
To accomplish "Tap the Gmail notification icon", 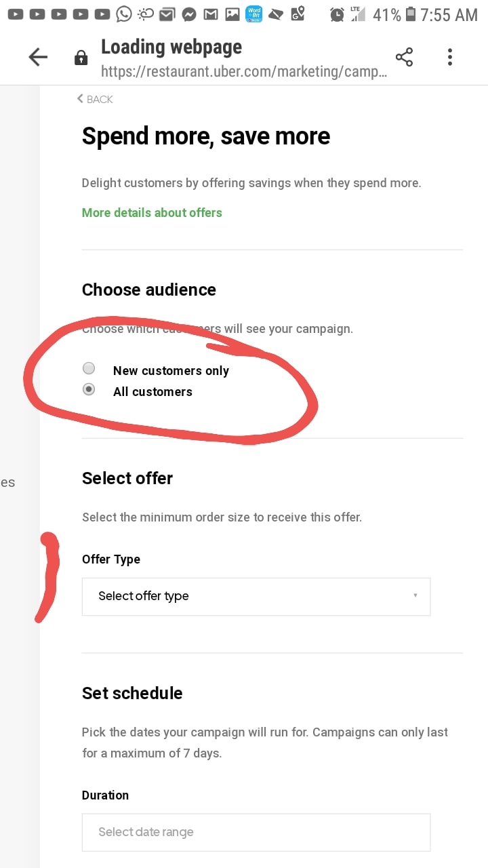I will [211, 14].
